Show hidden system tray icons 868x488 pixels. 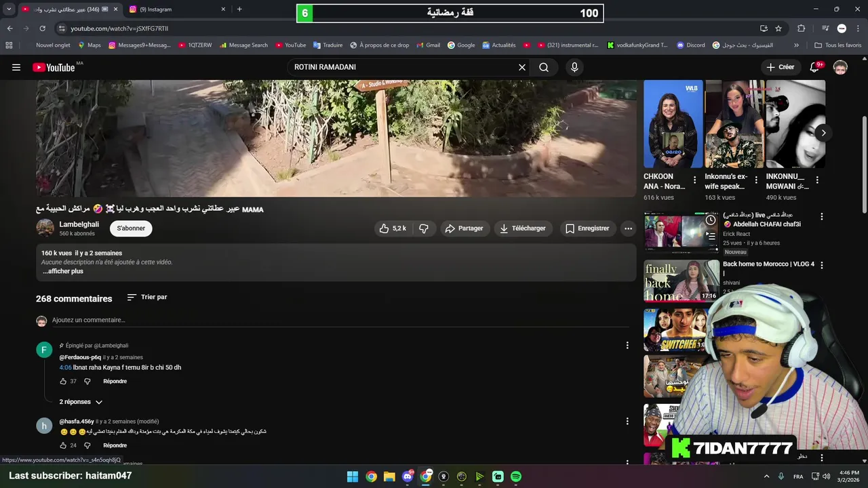click(767, 476)
